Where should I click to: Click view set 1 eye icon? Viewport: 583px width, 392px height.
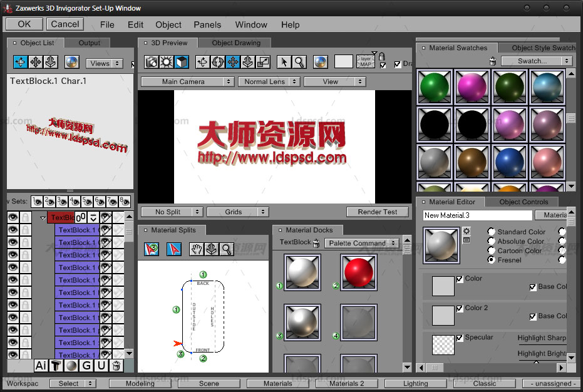point(37,202)
